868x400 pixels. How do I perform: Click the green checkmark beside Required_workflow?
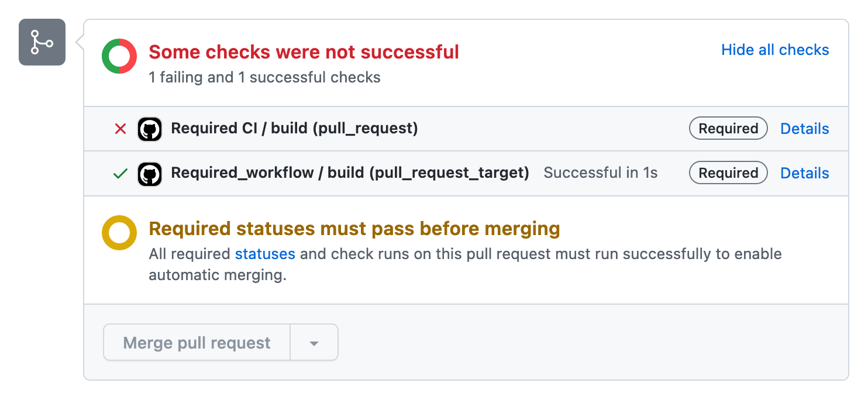click(x=120, y=173)
